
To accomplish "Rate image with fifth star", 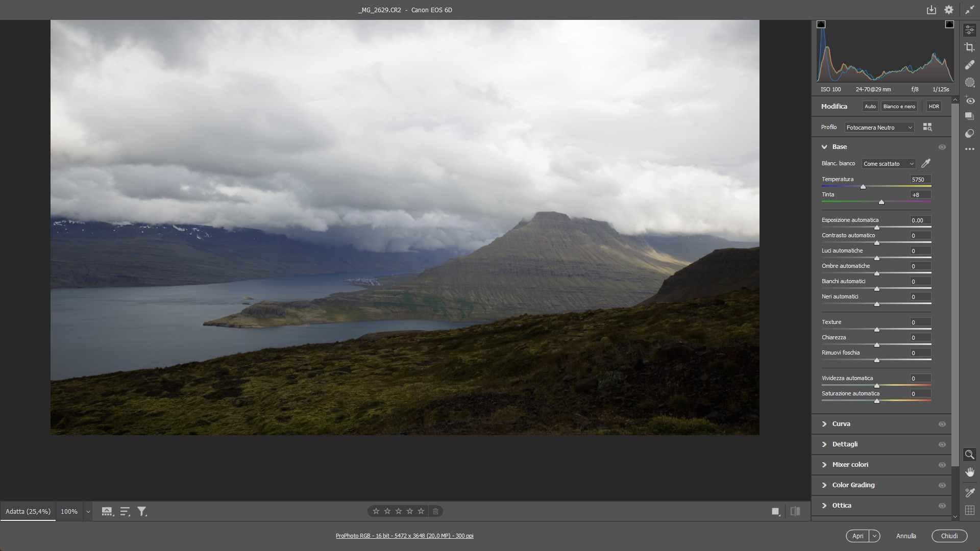I will 421,511.
